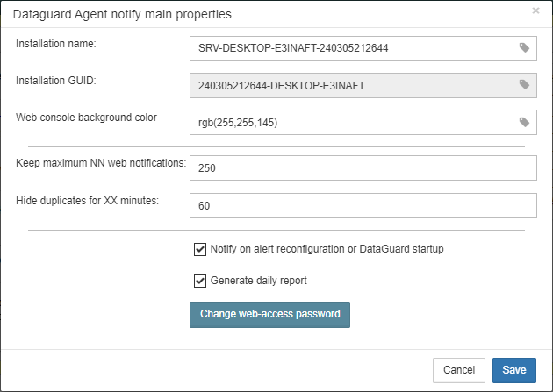
Task: Focus the Hide duplicates minutes field
Action: [363, 205]
